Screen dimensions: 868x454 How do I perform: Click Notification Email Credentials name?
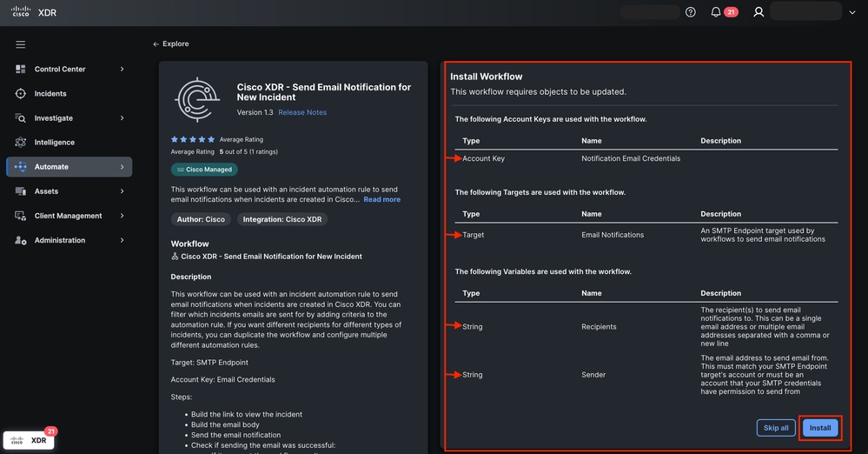(x=631, y=158)
